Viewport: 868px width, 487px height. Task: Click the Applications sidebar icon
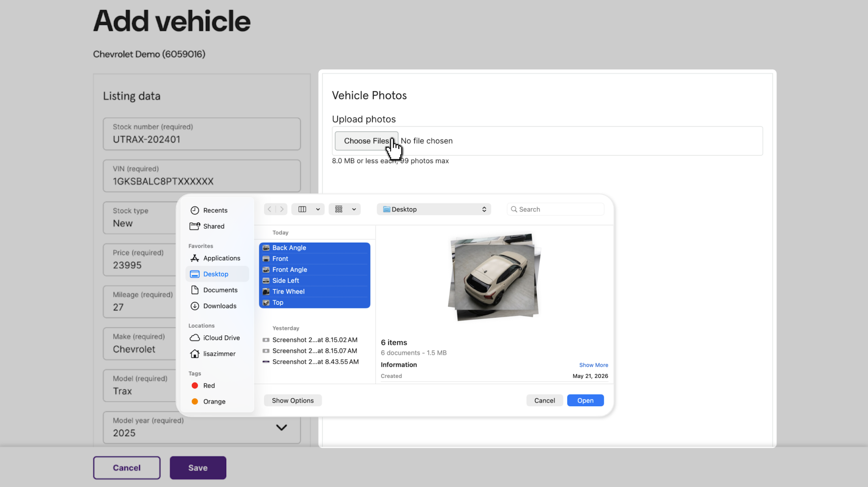[x=195, y=258]
